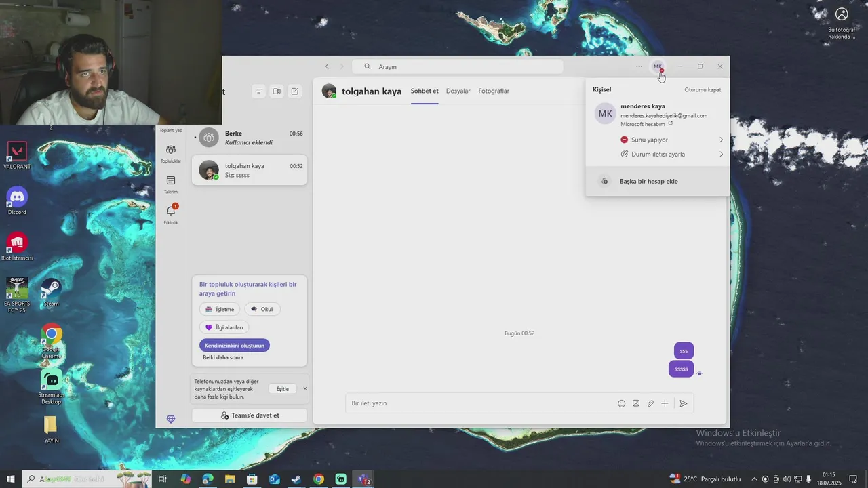Switch to the 'Sohbet et' tab
Screen dimensions: 868x488
pyautogui.click(x=425, y=91)
